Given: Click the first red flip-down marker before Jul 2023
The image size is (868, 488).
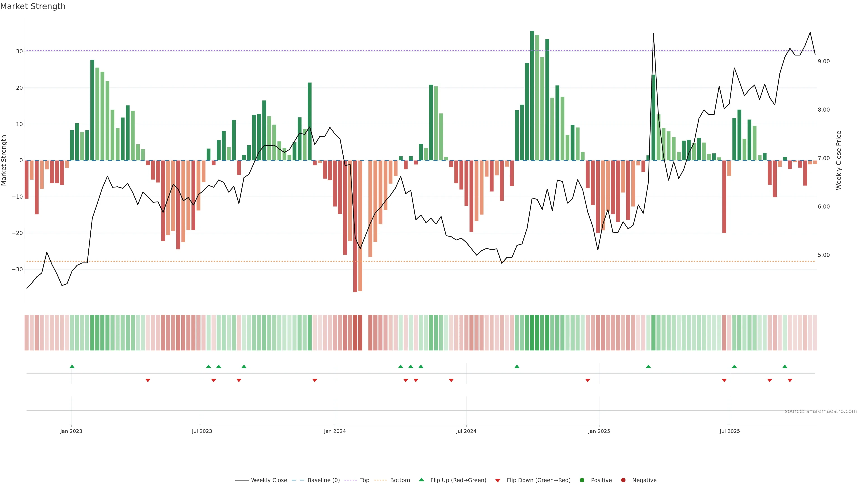Looking at the screenshot, I should [x=148, y=380].
